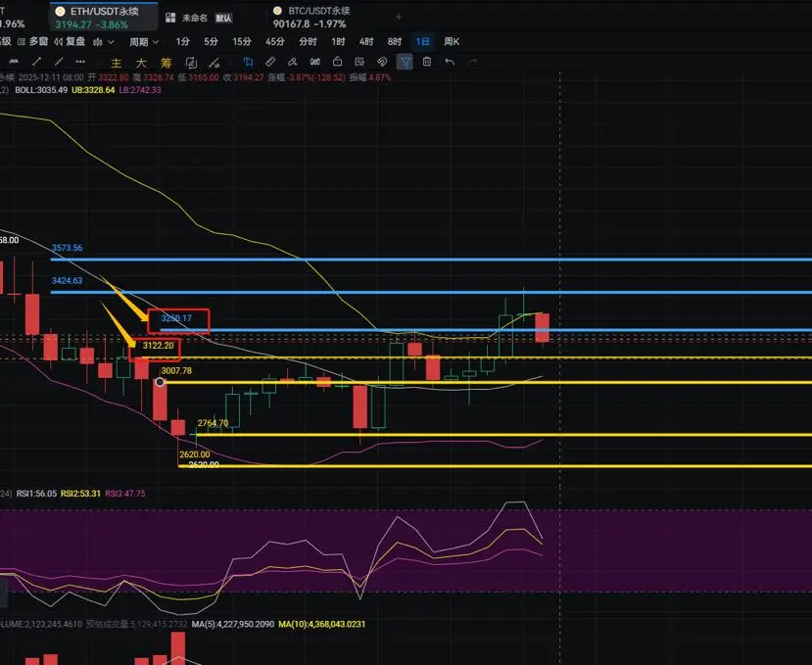
Task: Open the 多窗 multi-window layout
Action: point(33,41)
